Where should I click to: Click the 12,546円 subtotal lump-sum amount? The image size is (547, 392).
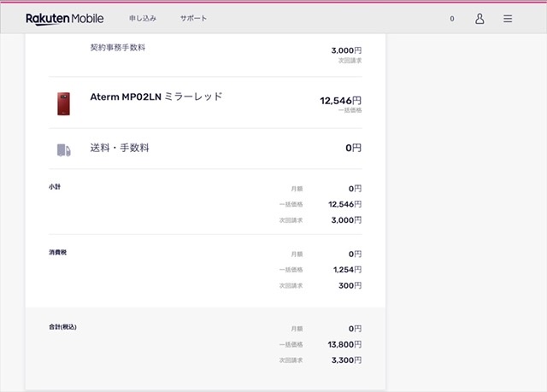coord(345,204)
